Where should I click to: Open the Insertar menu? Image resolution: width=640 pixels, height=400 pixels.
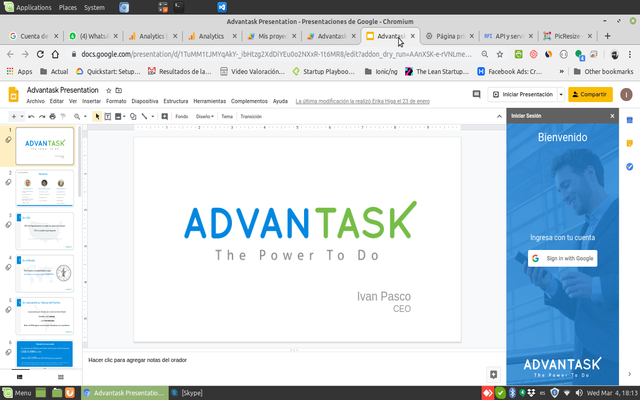tap(91, 101)
